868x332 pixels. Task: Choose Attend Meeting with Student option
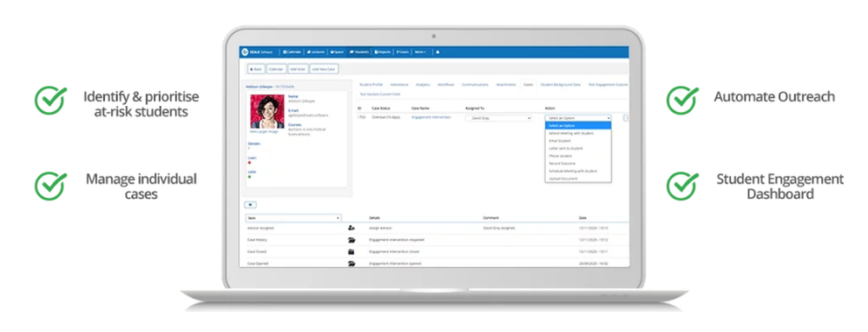pos(578,133)
